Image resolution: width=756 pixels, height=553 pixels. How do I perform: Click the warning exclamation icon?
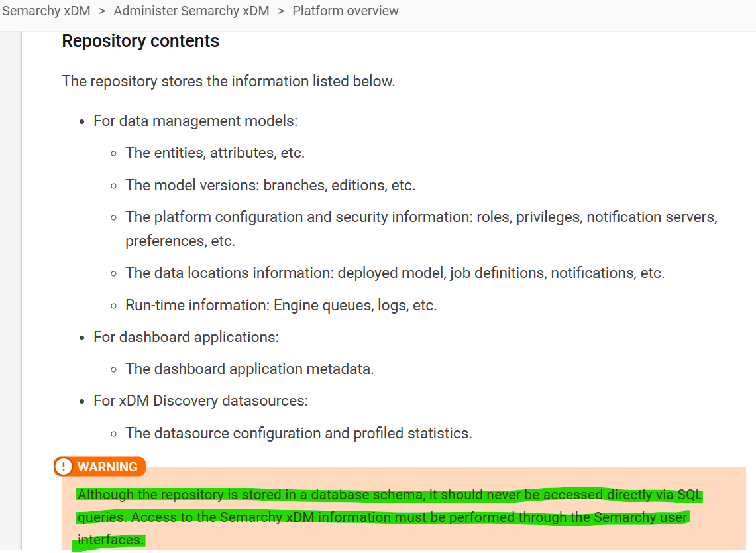[63, 467]
